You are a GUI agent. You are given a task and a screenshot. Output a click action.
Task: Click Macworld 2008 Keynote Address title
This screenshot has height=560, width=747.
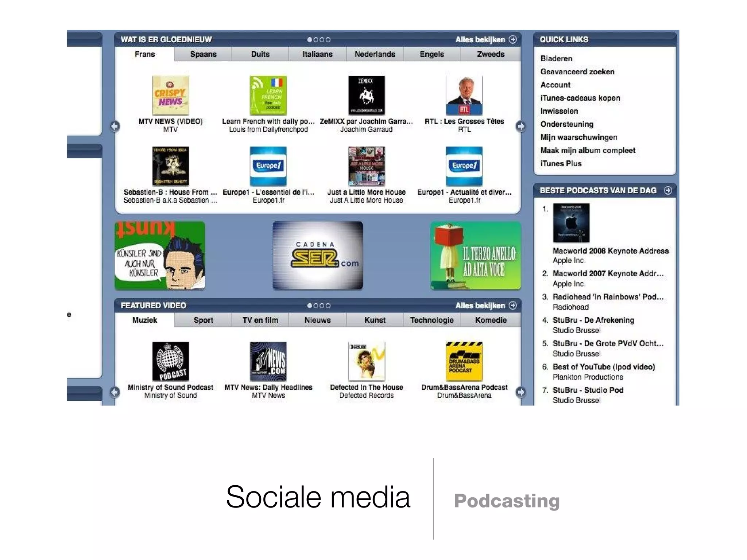(x=611, y=251)
